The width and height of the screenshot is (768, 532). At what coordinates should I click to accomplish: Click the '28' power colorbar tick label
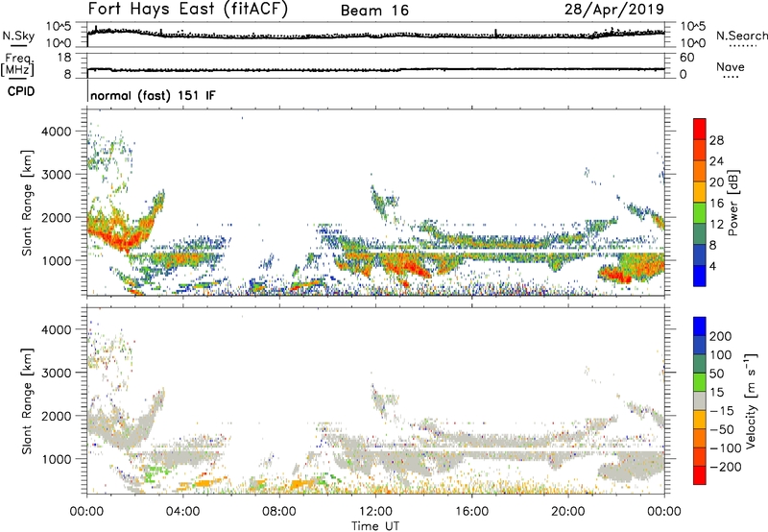pyautogui.click(x=716, y=140)
